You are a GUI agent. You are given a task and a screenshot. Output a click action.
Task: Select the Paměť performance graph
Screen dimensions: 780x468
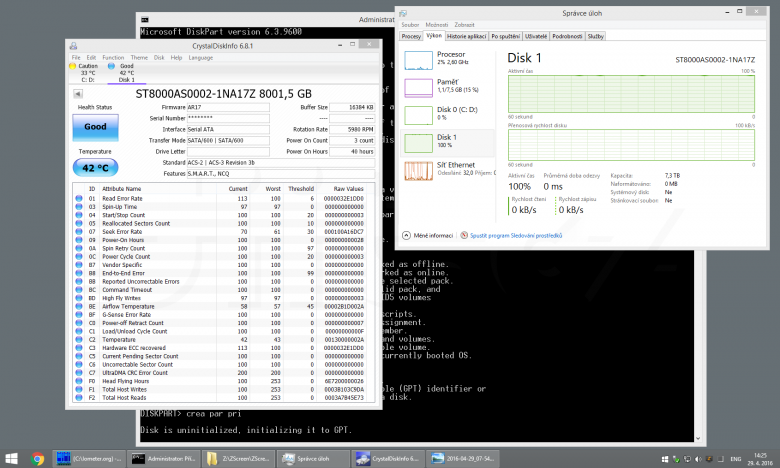click(418, 88)
